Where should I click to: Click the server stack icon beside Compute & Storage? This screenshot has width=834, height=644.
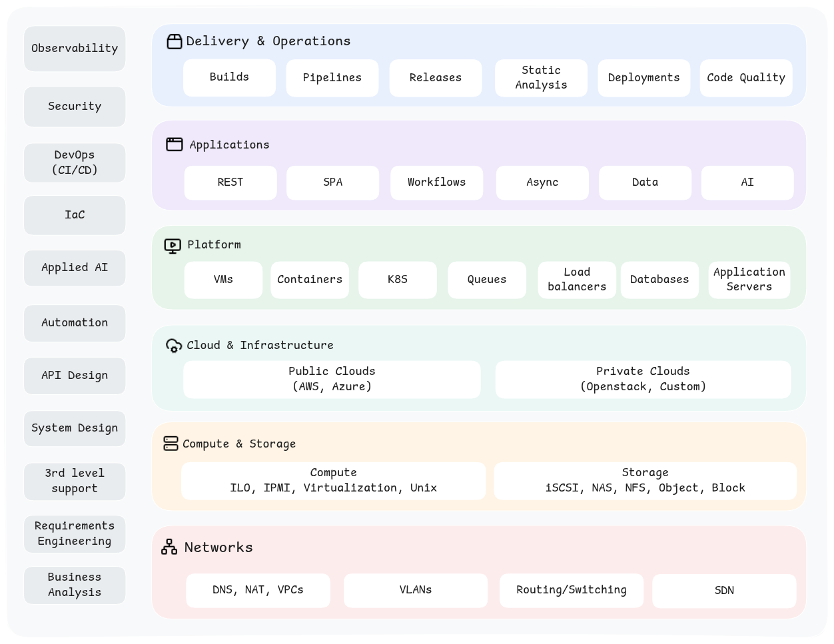pyautogui.click(x=171, y=443)
